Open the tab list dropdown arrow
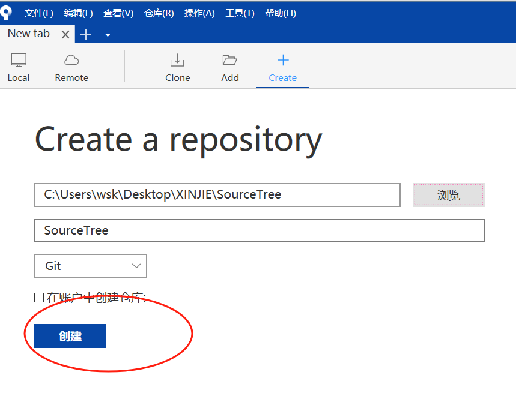 108,35
